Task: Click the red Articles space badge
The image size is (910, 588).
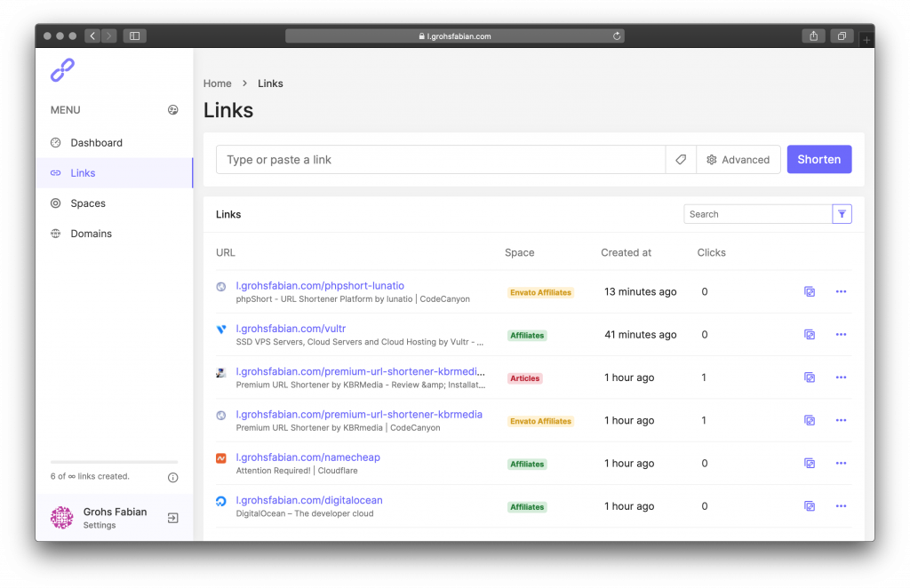Action: click(524, 378)
